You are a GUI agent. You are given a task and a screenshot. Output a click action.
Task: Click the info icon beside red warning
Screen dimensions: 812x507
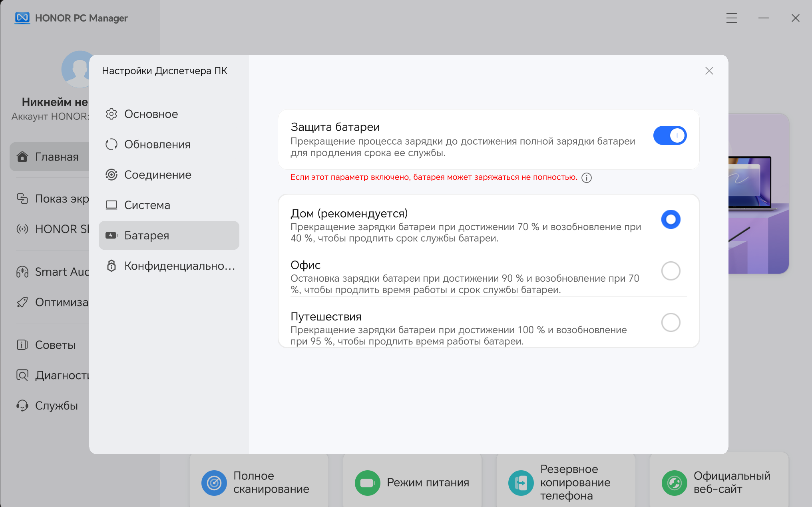(586, 178)
